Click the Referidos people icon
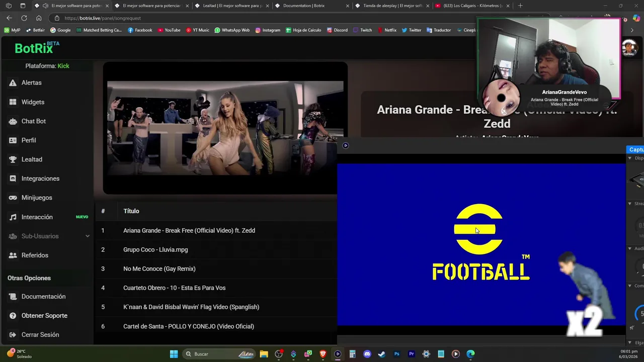Viewport: 644px width, 362px height. click(13, 255)
